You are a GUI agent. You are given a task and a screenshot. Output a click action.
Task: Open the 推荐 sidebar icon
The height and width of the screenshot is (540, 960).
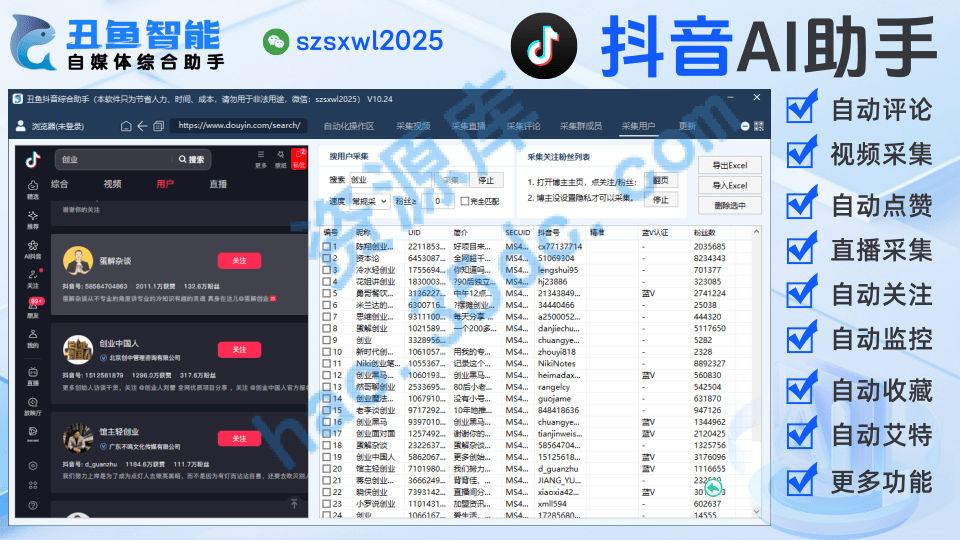[x=33, y=219]
